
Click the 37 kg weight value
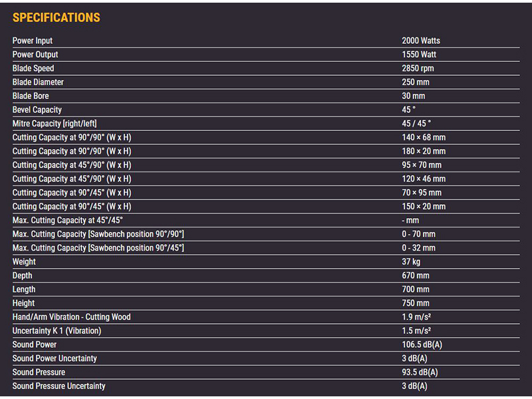(411, 262)
